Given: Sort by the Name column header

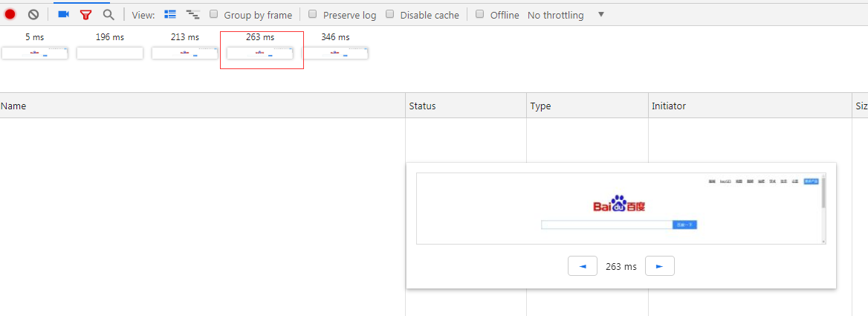Looking at the screenshot, I should coord(203,106).
